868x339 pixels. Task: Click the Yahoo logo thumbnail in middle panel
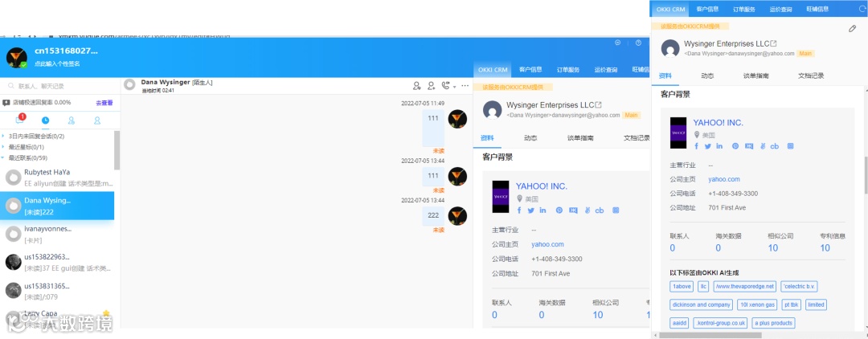[x=501, y=196]
